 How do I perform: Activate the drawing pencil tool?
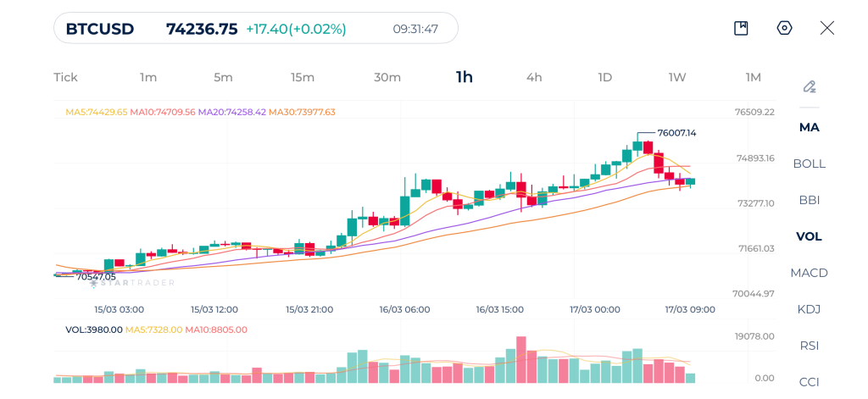click(810, 86)
